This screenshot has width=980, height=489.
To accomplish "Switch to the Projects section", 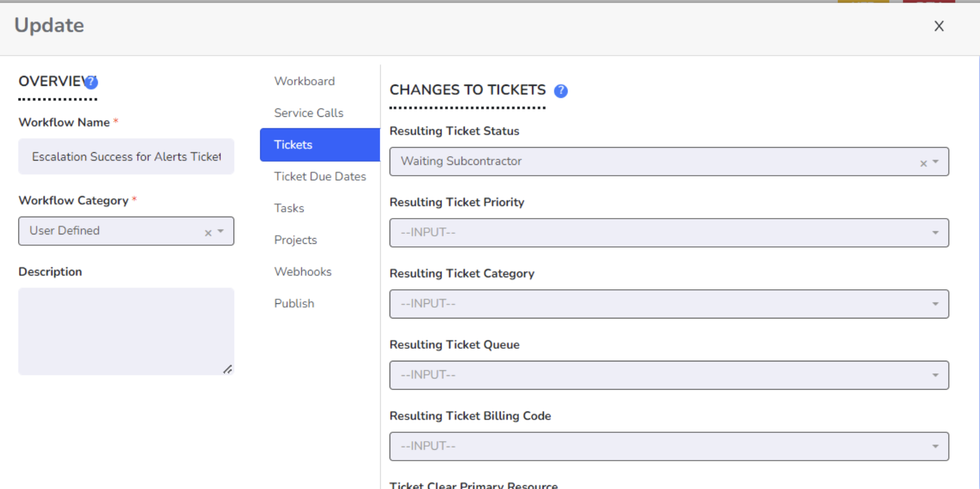I will [296, 240].
